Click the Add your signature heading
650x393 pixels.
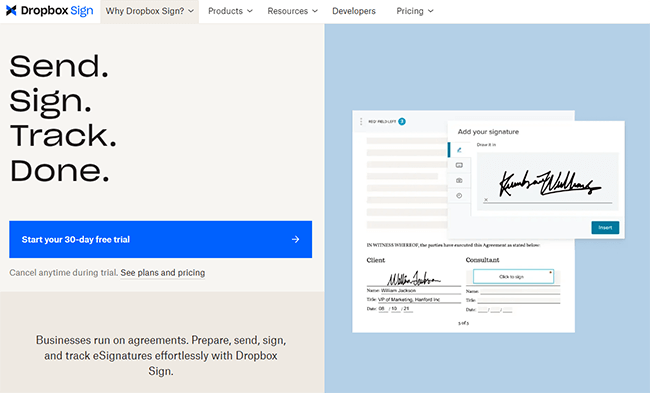pos(488,132)
